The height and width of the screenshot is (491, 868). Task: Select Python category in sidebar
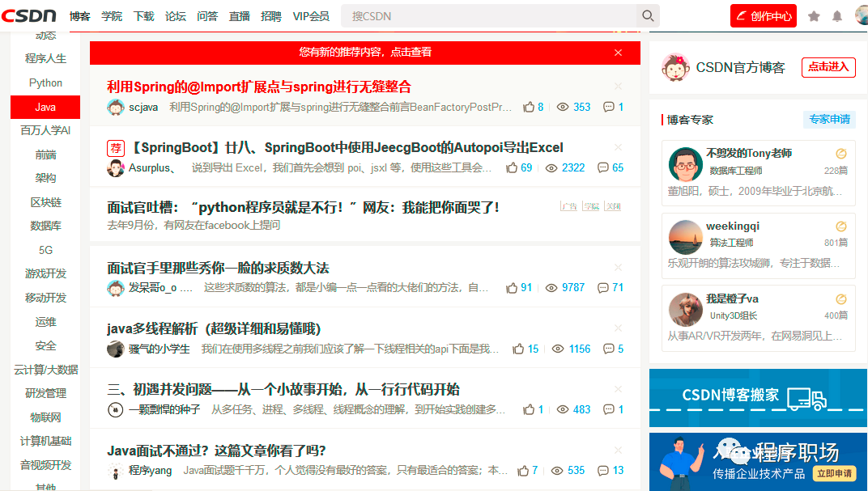[45, 83]
